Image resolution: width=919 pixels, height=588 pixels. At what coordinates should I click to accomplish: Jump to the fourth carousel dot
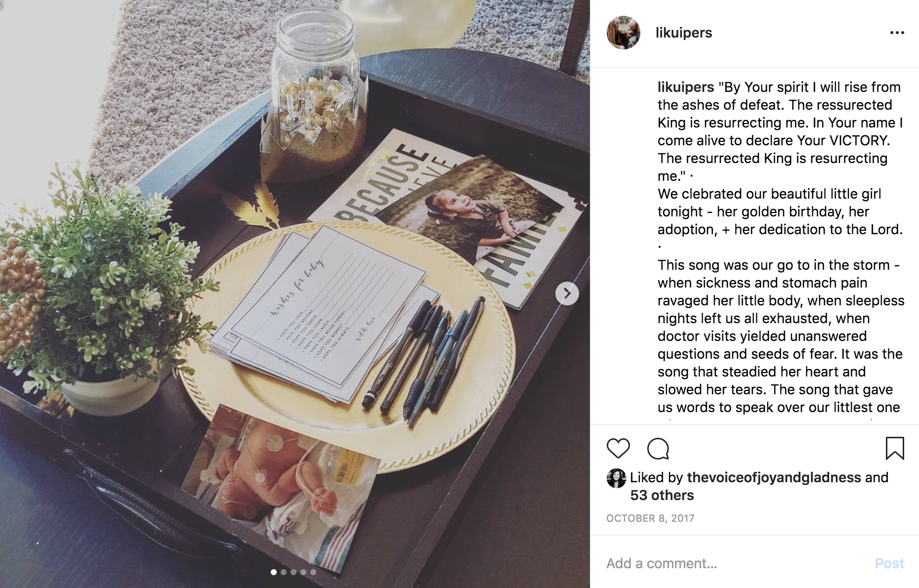[x=303, y=572]
